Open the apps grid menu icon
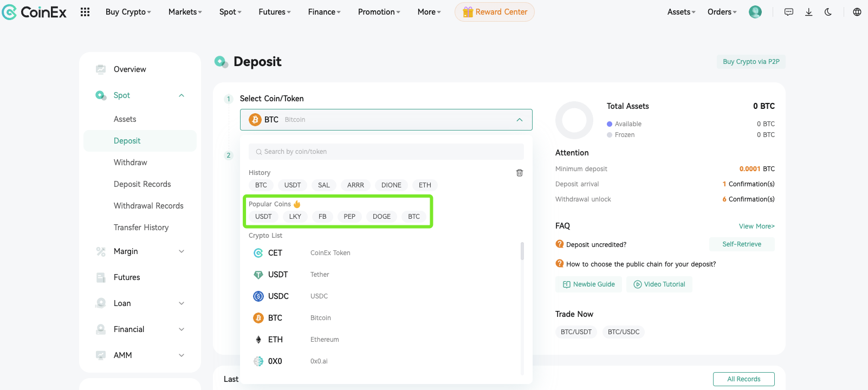This screenshot has height=390, width=868. pos(85,12)
